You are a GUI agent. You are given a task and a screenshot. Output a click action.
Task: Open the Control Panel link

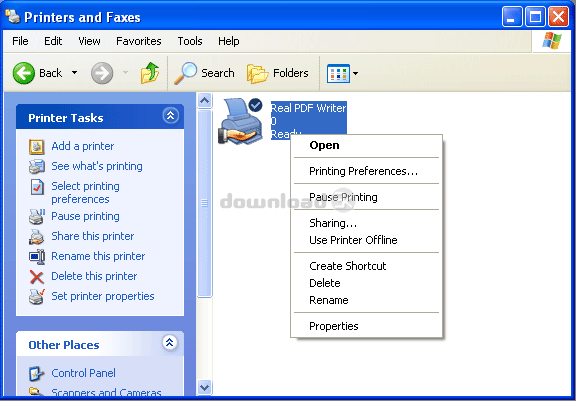point(83,373)
